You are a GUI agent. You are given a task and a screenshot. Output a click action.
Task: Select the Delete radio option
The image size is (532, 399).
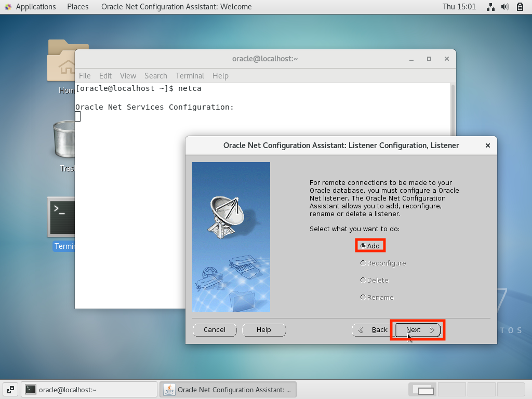point(374,280)
